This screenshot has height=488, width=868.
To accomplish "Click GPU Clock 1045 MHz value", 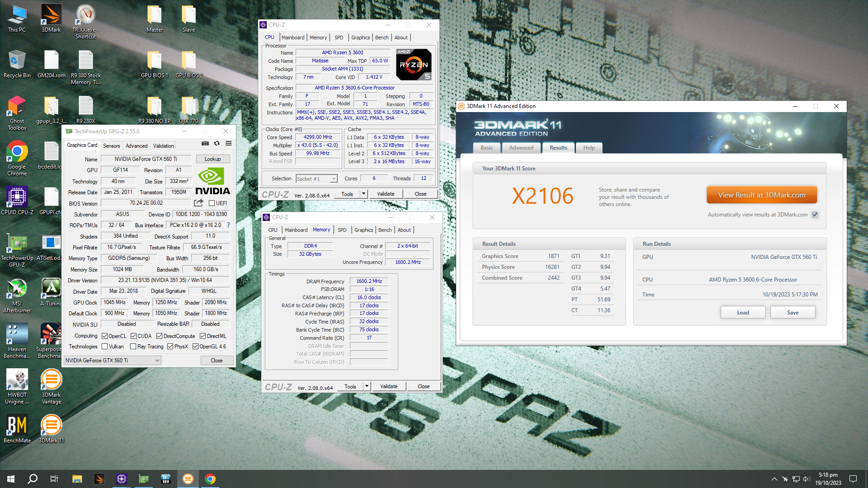I will (115, 302).
